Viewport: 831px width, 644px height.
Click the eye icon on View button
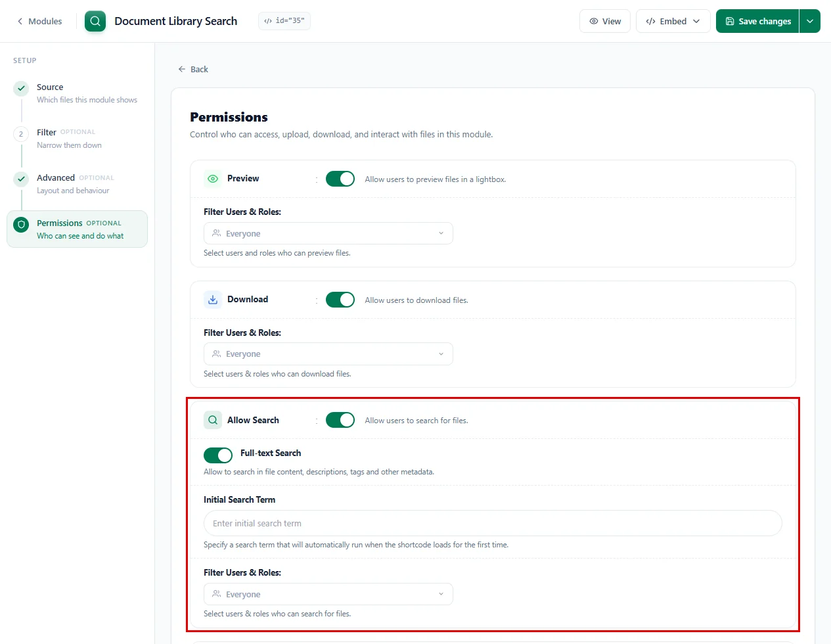(594, 21)
